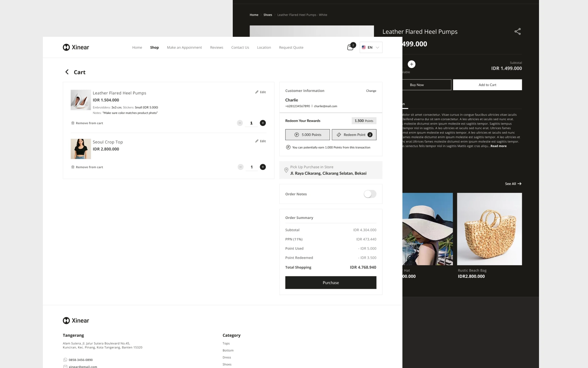Select the Redeem Point option

(x=354, y=135)
